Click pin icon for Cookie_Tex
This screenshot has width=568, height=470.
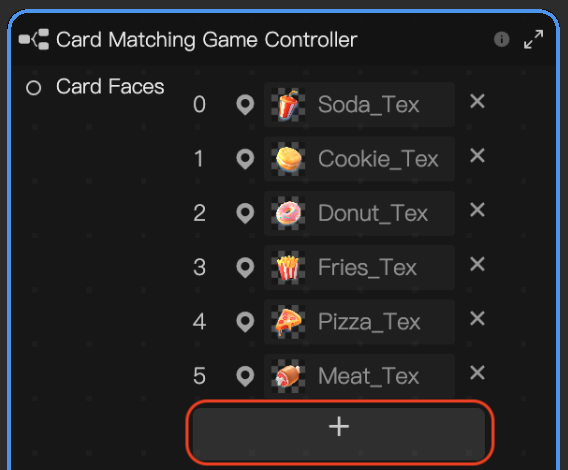(245, 159)
